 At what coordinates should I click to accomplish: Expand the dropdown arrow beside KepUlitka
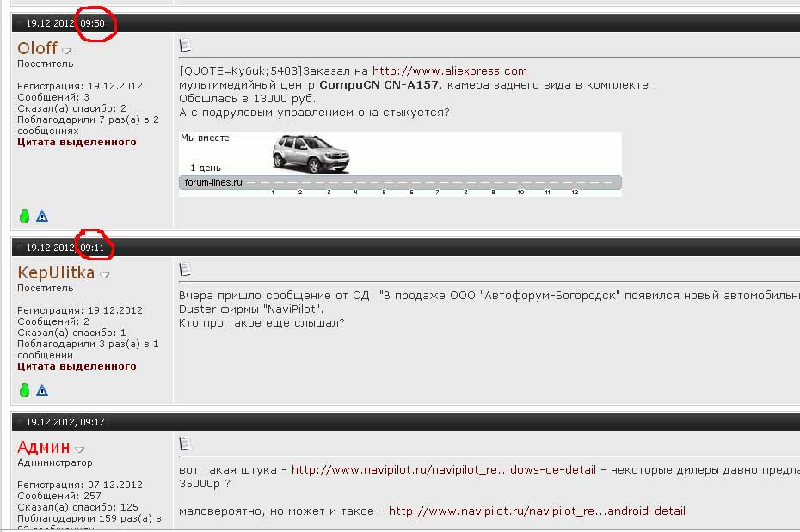pyautogui.click(x=105, y=276)
